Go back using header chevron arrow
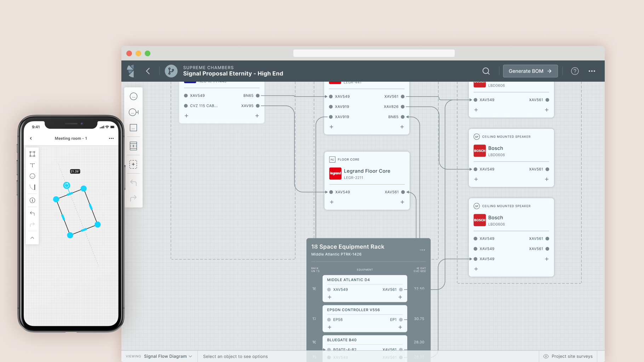This screenshot has height=362, width=644. click(x=148, y=71)
